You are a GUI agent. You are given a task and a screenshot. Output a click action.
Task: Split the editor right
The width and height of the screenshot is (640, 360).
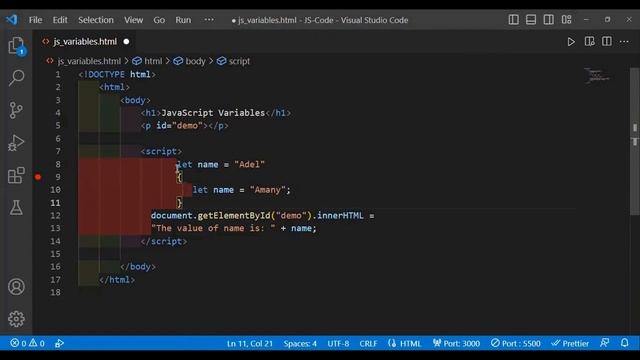click(x=607, y=42)
